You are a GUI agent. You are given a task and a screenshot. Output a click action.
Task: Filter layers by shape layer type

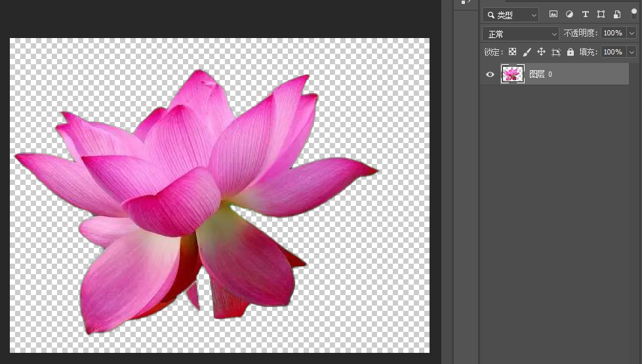coord(601,14)
